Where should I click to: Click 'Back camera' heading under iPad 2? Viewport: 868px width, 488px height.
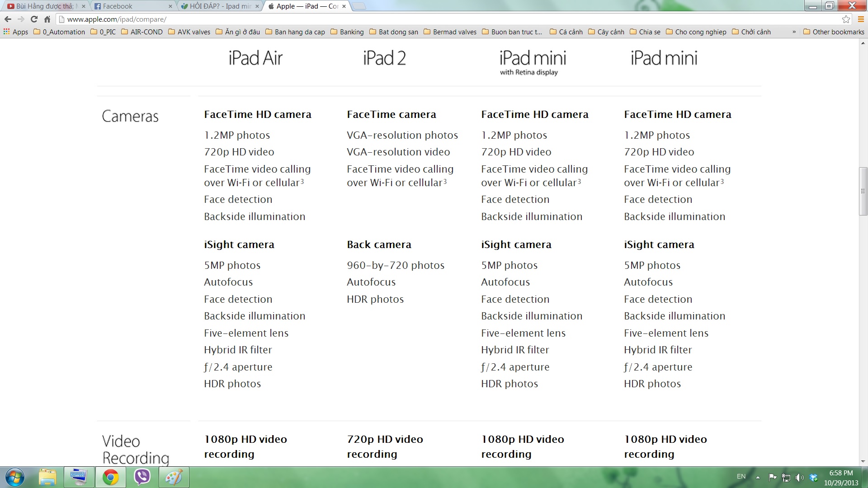pyautogui.click(x=379, y=244)
